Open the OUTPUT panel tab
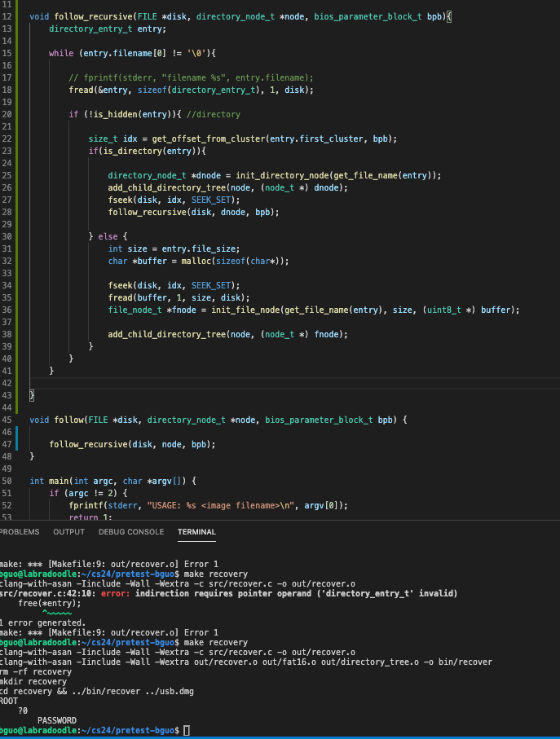 [68, 532]
